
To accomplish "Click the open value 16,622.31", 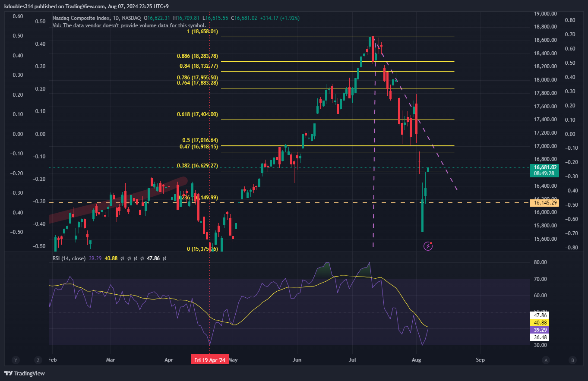I will [159, 18].
